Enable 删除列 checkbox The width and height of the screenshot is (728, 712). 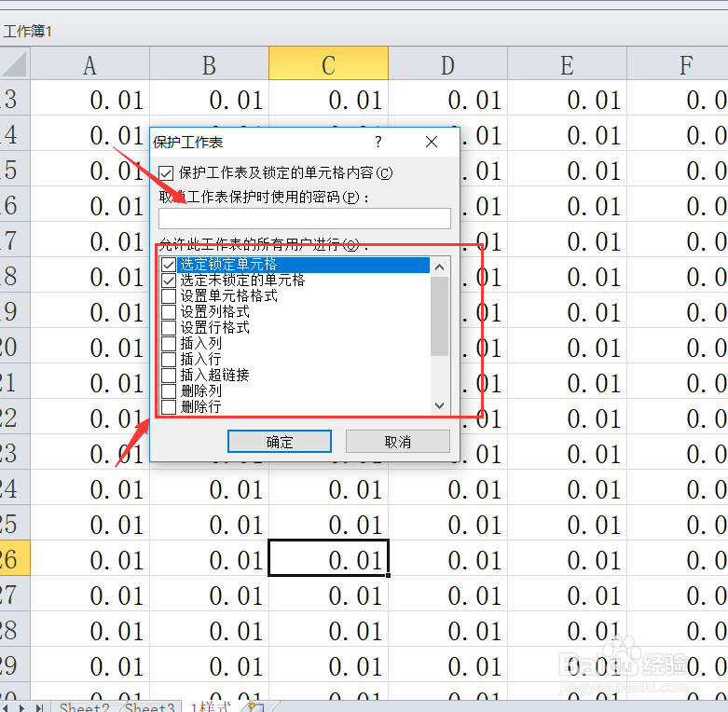pos(169,390)
